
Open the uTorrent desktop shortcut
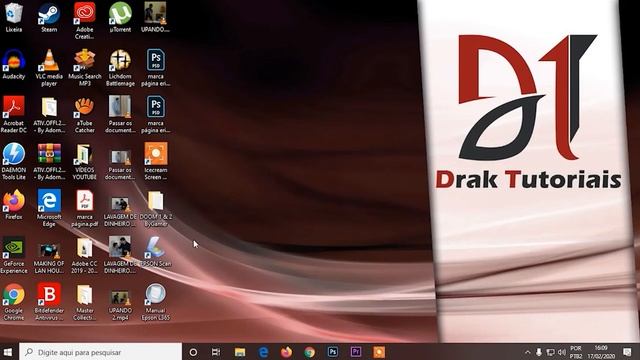click(x=120, y=17)
